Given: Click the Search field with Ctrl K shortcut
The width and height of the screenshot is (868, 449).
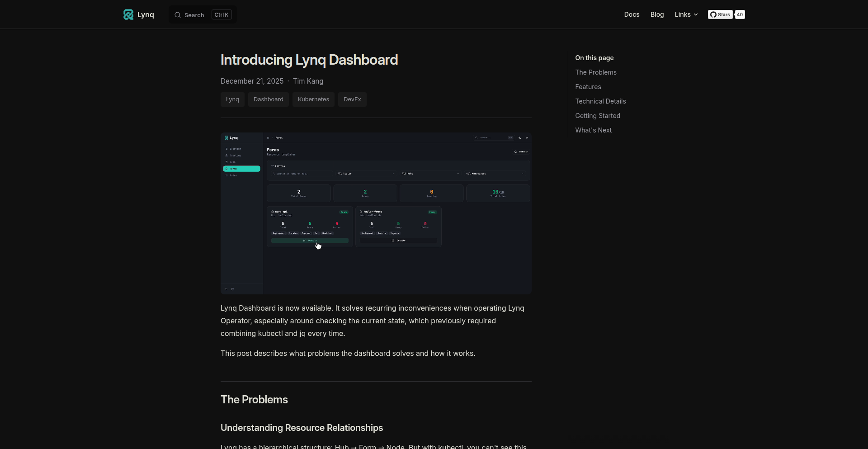Looking at the screenshot, I should [x=201, y=14].
